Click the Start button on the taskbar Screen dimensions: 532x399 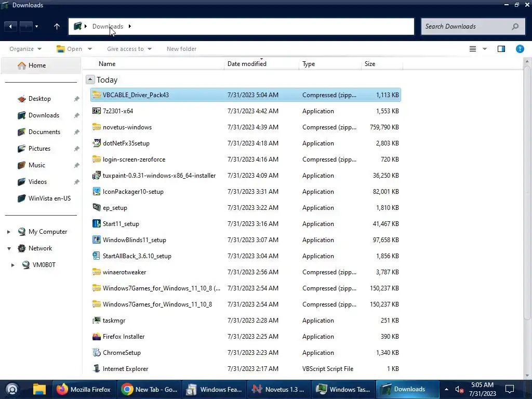(x=12, y=389)
